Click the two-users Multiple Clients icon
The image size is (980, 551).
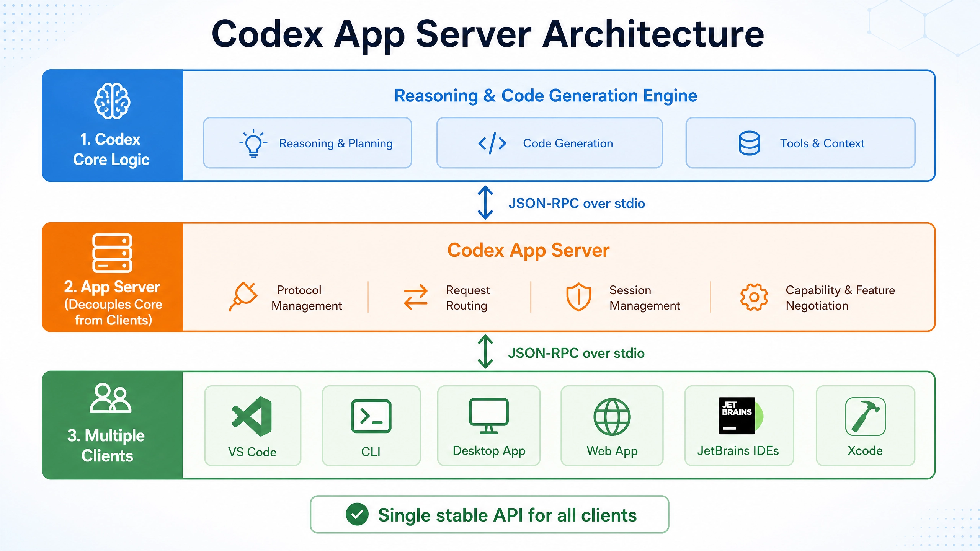click(x=111, y=398)
